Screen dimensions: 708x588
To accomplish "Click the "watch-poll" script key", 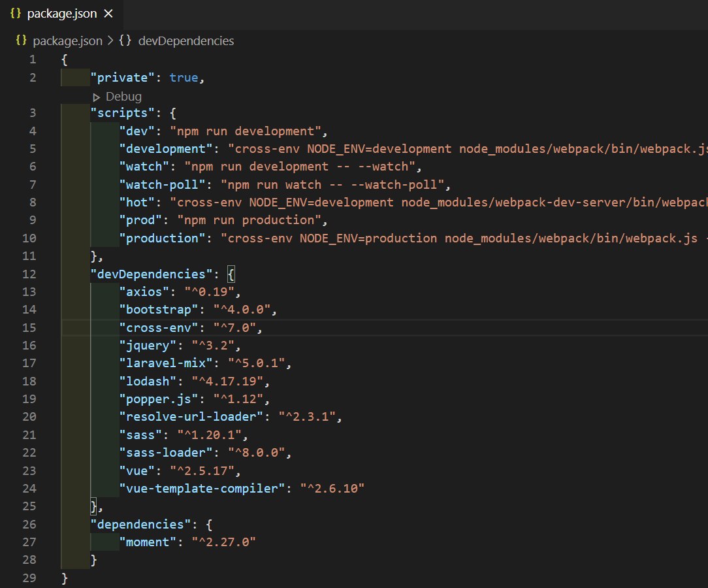I will (163, 185).
